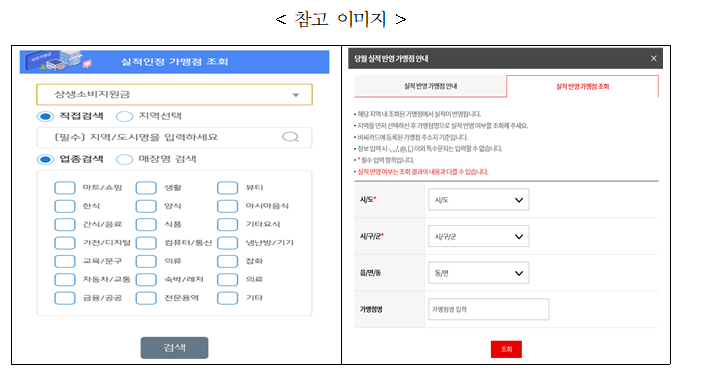Click the red 조회 button
706x381 pixels.
[x=506, y=349]
